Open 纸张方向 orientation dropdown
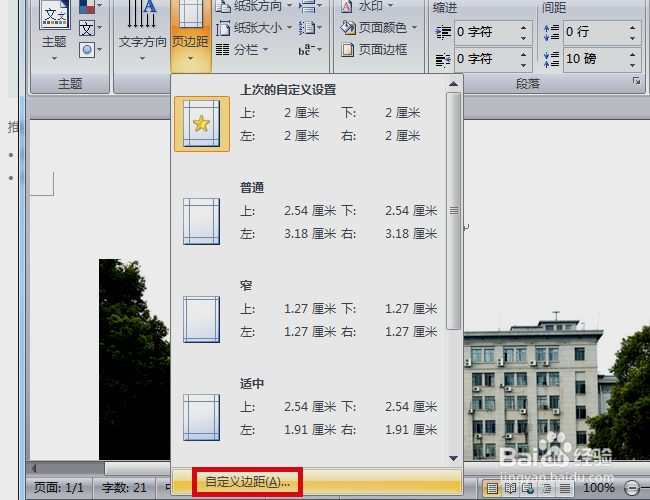The width and height of the screenshot is (650, 500). (254, 6)
